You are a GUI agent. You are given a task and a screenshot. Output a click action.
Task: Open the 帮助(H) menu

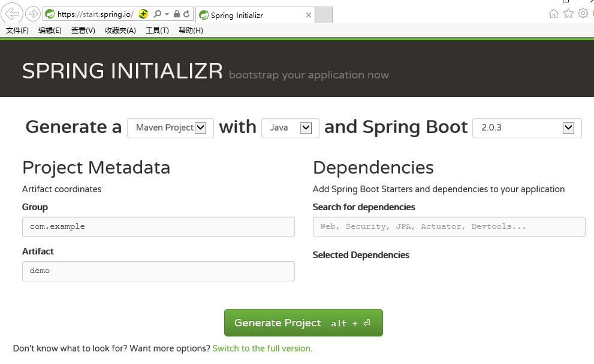coord(191,31)
